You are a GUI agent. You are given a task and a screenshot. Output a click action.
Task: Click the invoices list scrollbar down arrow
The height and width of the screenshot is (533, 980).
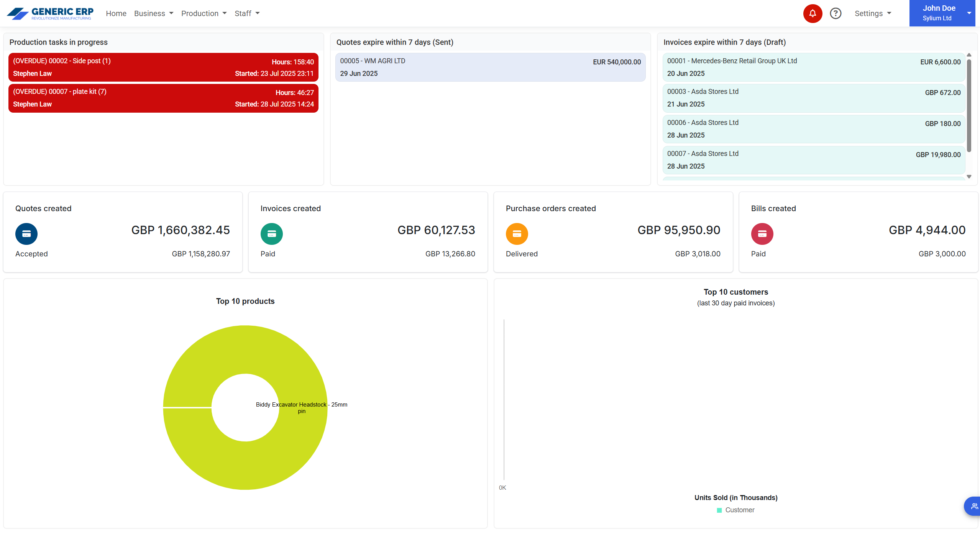969,177
